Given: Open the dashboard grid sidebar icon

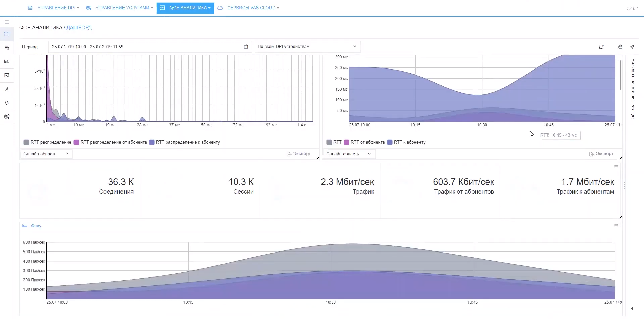Looking at the screenshot, I should tap(7, 34).
